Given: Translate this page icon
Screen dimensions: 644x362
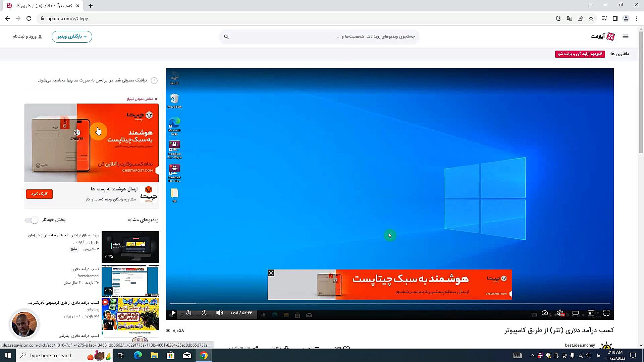Looking at the screenshot, I should (569, 18).
